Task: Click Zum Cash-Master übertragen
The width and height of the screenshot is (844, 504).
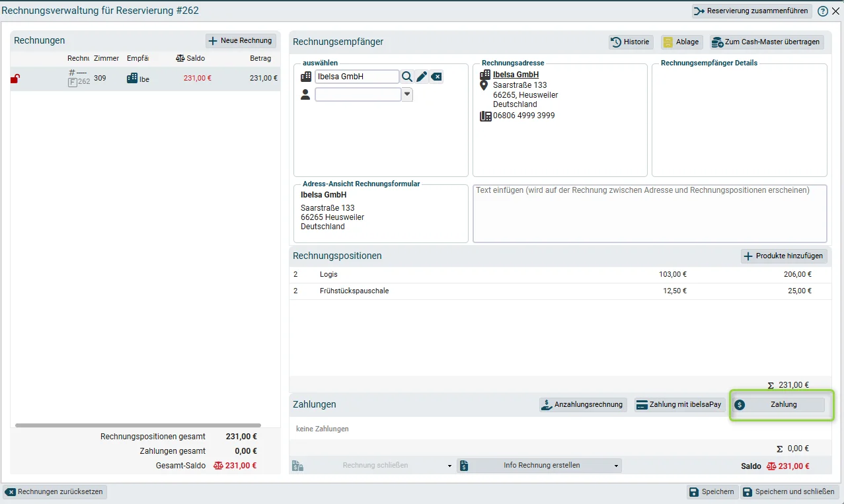Action: pos(767,42)
